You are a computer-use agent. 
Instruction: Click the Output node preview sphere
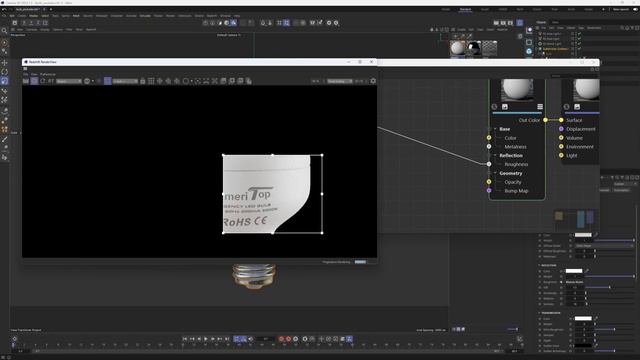[x=587, y=89]
